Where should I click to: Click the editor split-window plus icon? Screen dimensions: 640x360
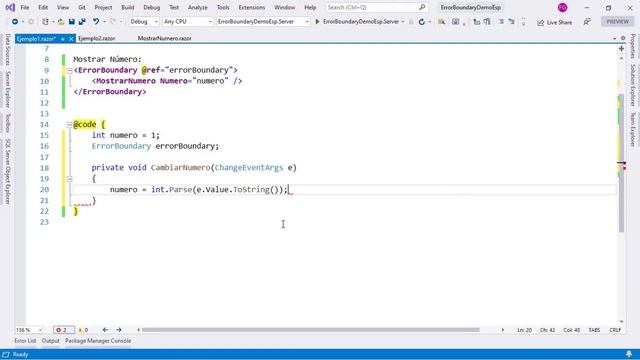pos(621,49)
